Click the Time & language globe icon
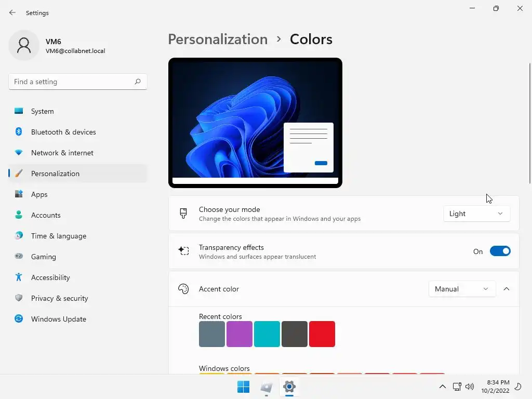The image size is (532, 399). [19, 235]
